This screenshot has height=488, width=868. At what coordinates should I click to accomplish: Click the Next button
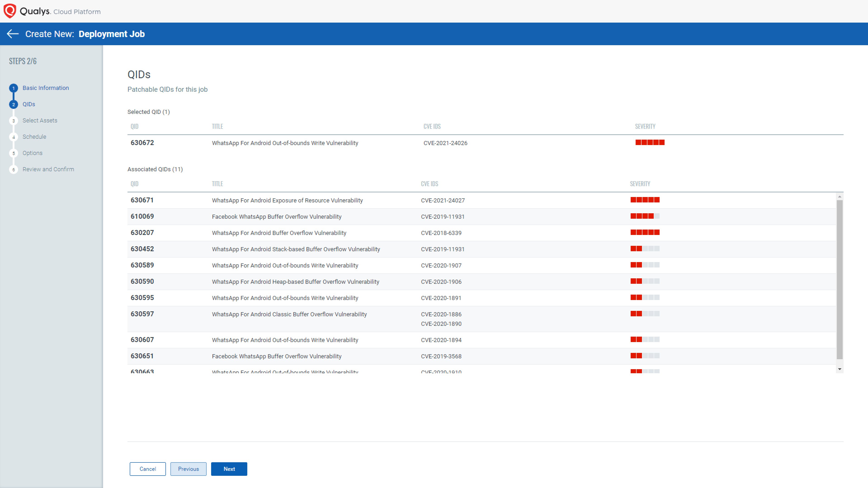(229, 469)
